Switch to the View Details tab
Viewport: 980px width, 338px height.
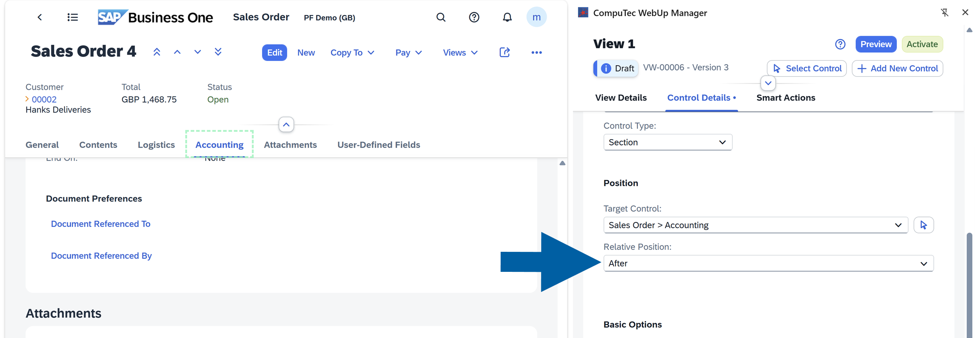click(621, 98)
